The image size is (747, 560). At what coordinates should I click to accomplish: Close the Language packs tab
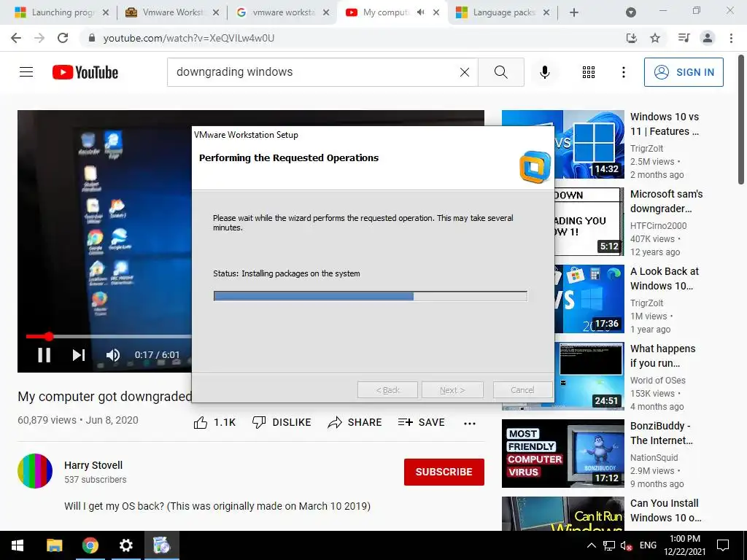(x=546, y=12)
